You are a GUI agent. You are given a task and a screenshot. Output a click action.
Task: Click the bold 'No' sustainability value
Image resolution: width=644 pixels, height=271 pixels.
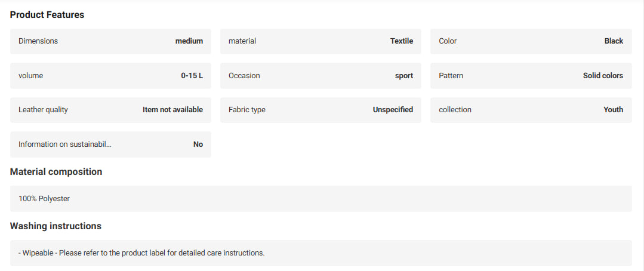198,144
